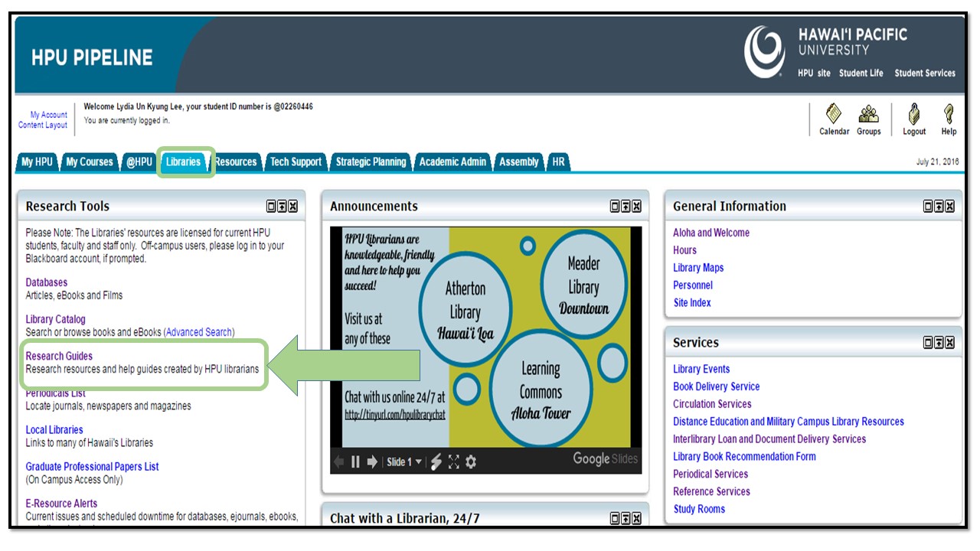
Task: Open the Library Events link
Action: pos(701,369)
